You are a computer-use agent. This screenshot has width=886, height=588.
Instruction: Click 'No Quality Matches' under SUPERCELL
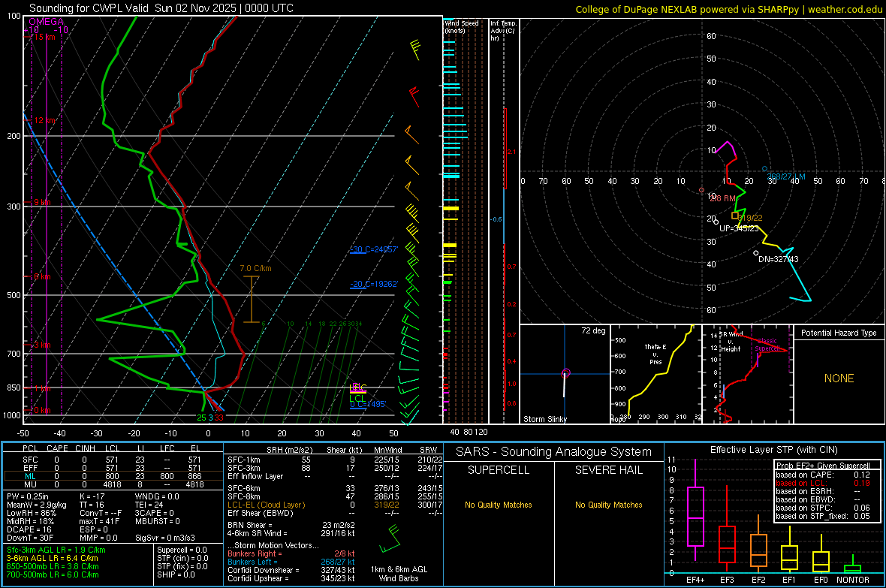click(x=499, y=505)
